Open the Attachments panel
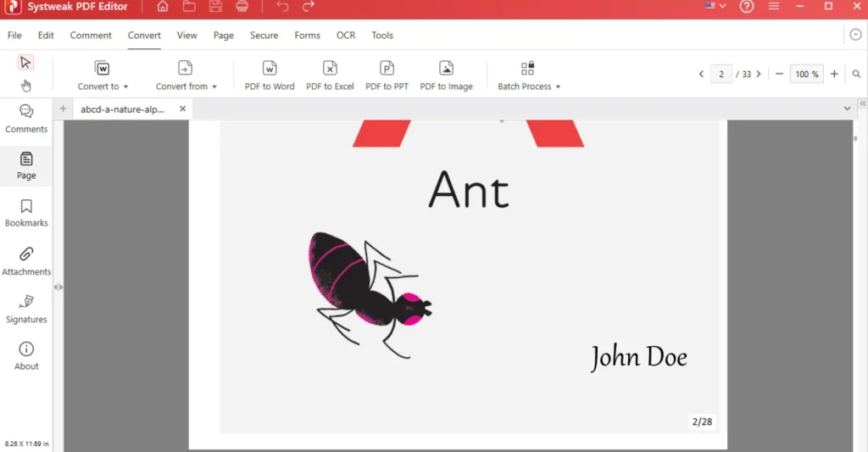 26,261
